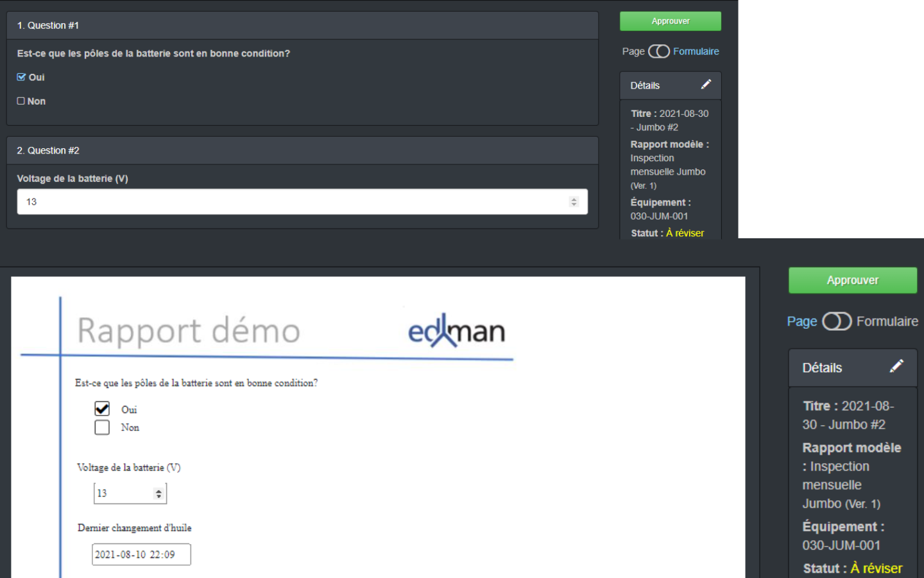Click the '1. Question #1' header
The height and width of the screenshot is (578, 924).
[302, 26]
